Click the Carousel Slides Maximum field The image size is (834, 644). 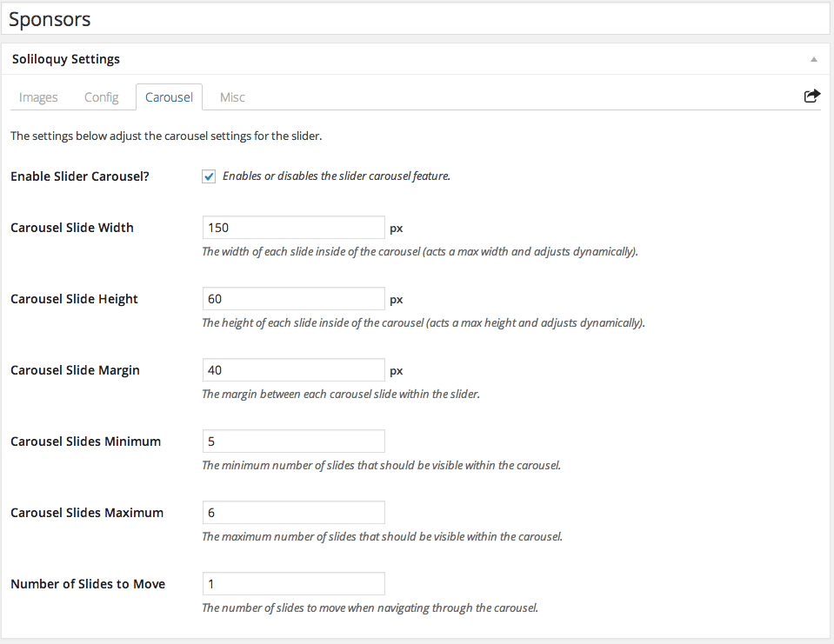[294, 512]
